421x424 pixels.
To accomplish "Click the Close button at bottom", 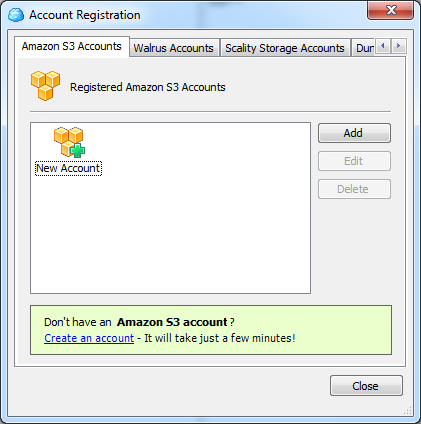I will [x=366, y=386].
